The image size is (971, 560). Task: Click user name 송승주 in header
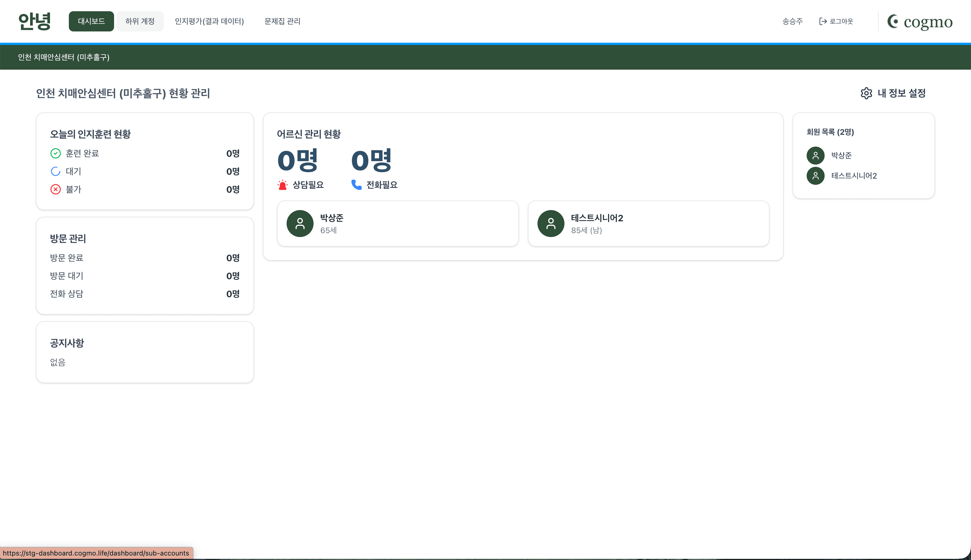792,22
